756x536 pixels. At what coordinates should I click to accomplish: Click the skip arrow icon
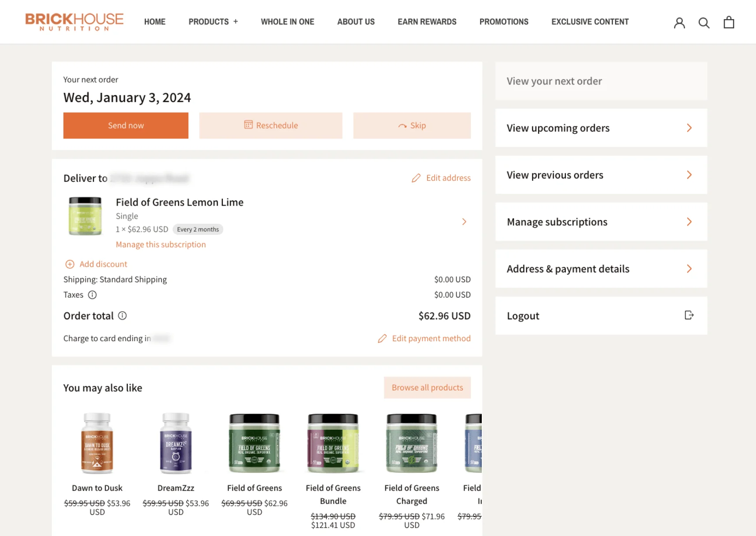[x=402, y=125]
